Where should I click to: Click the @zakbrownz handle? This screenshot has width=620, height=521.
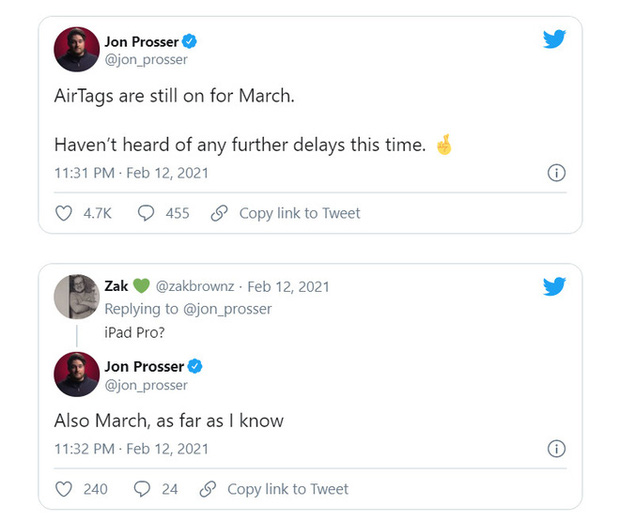198,286
